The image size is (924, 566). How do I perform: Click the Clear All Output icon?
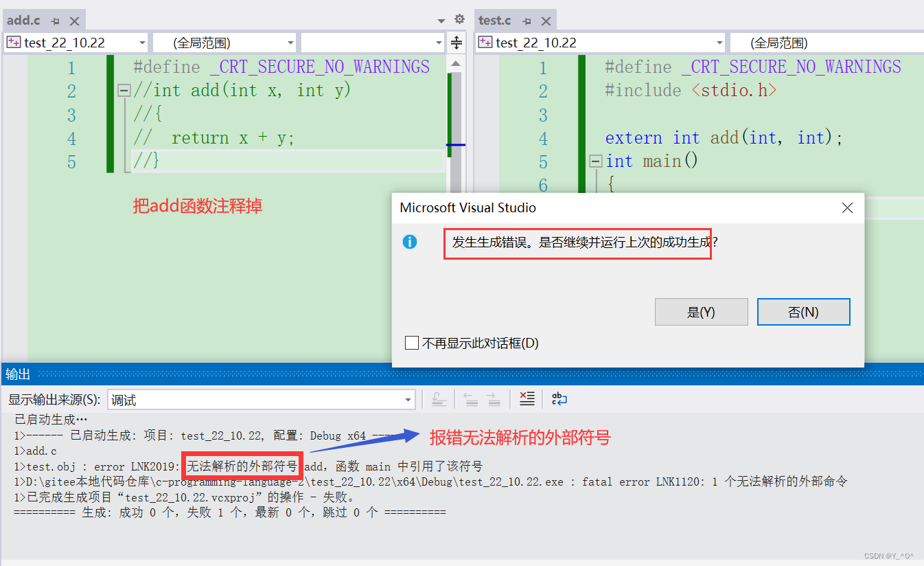527,399
